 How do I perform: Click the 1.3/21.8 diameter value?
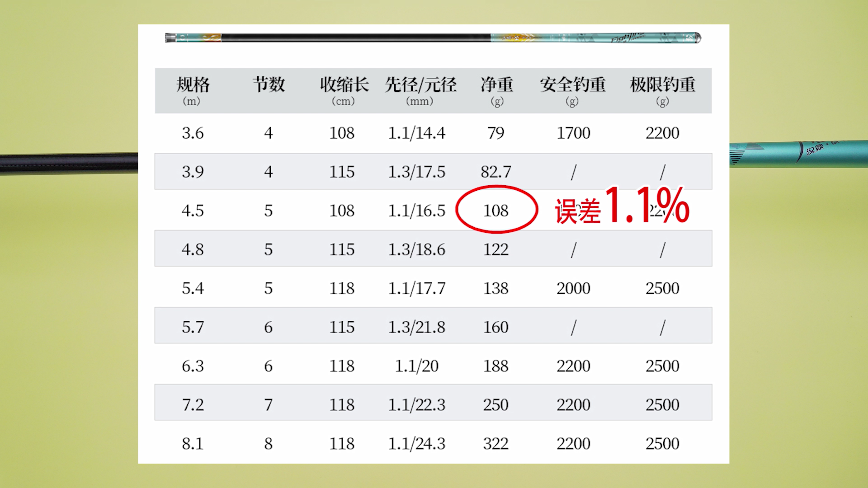click(x=416, y=327)
